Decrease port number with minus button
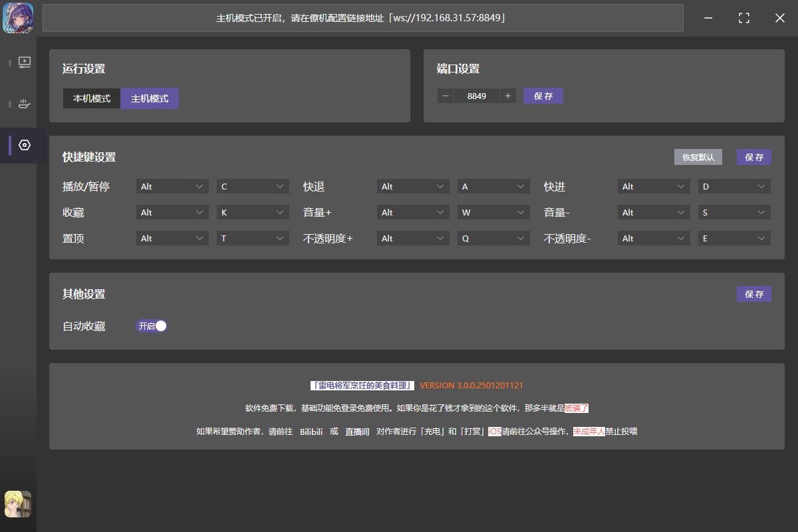798x532 pixels. point(446,96)
